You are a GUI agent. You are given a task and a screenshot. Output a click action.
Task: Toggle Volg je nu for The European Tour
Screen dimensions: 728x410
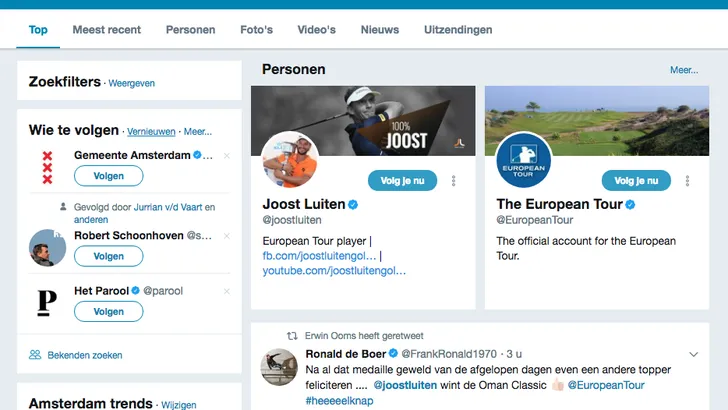pyautogui.click(x=636, y=181)
